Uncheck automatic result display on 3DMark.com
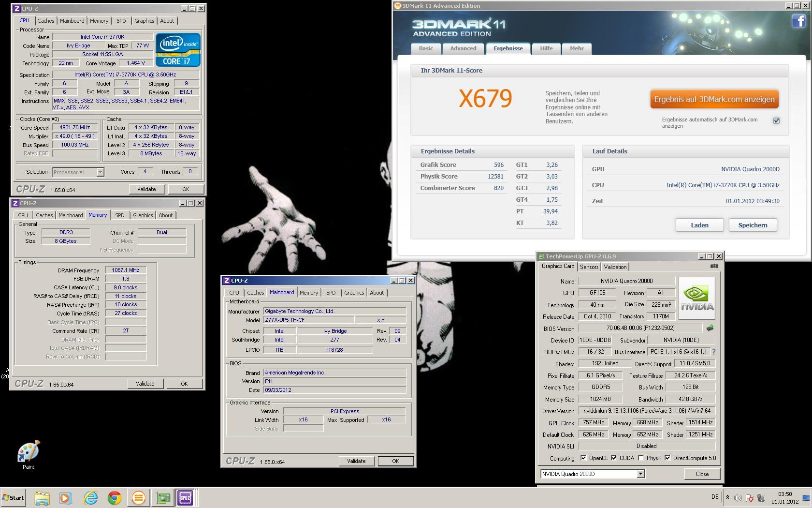Image resolution: width=812 pixels, height=508 pixels. pos(776,120)
